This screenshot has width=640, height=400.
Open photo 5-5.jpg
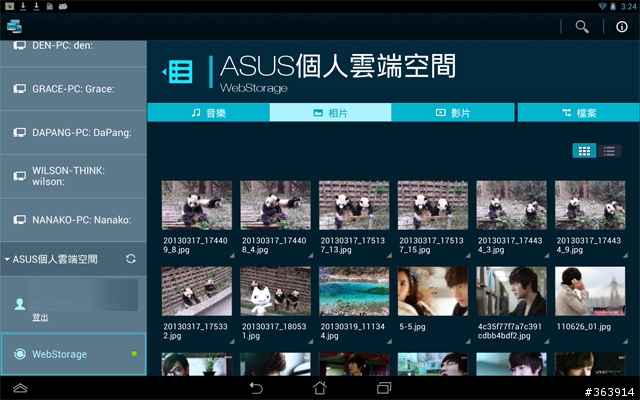pyautogui.click(x=433, y=291)
